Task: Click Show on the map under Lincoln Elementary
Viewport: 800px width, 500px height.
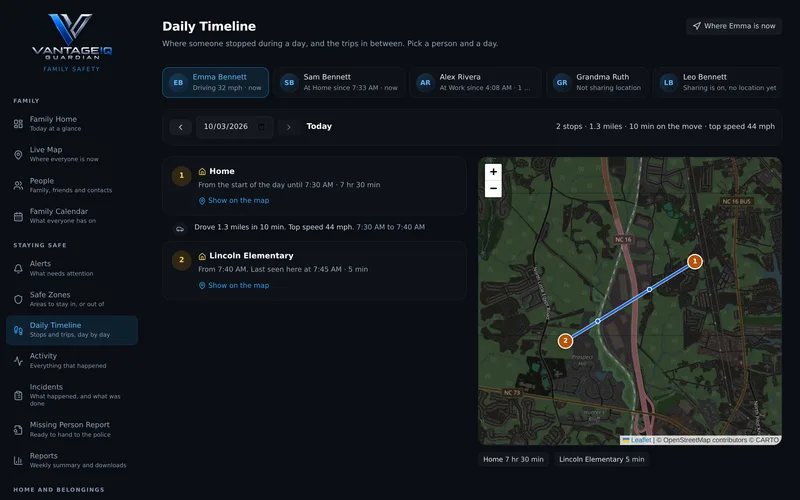Action: pos(234,285)
